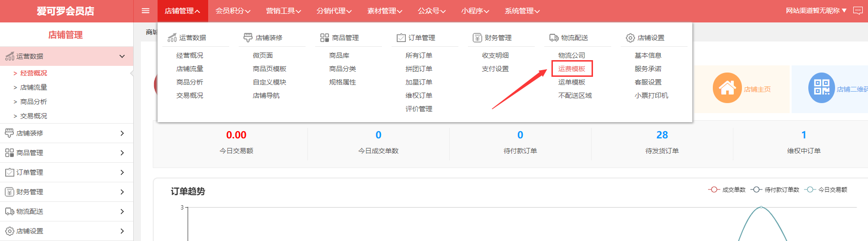868x241 pixels.
Task: Click the 财务管理 yen icon in sidebar
Action: click(x=10, y=192)
